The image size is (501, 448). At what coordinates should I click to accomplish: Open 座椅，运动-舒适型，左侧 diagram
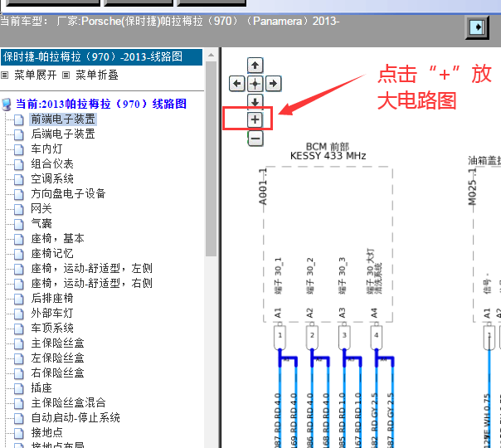(92, 269)
